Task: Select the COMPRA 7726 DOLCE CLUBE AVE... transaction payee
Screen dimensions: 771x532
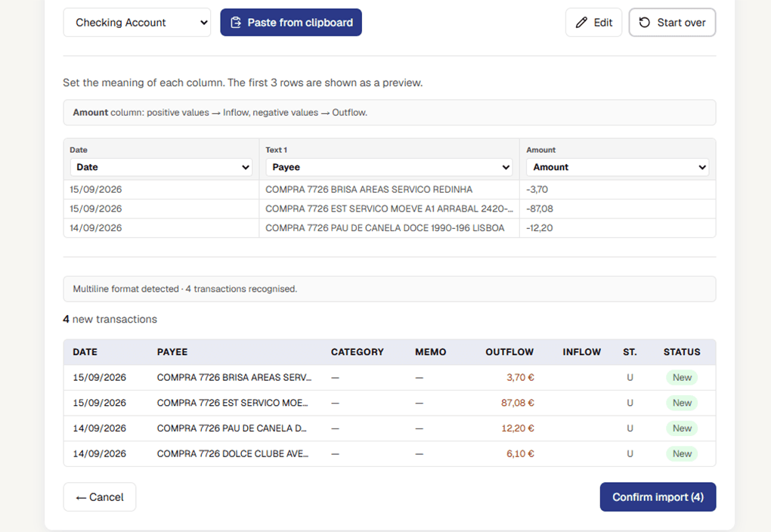Action: pyautogui.click(x=233, y=454)
